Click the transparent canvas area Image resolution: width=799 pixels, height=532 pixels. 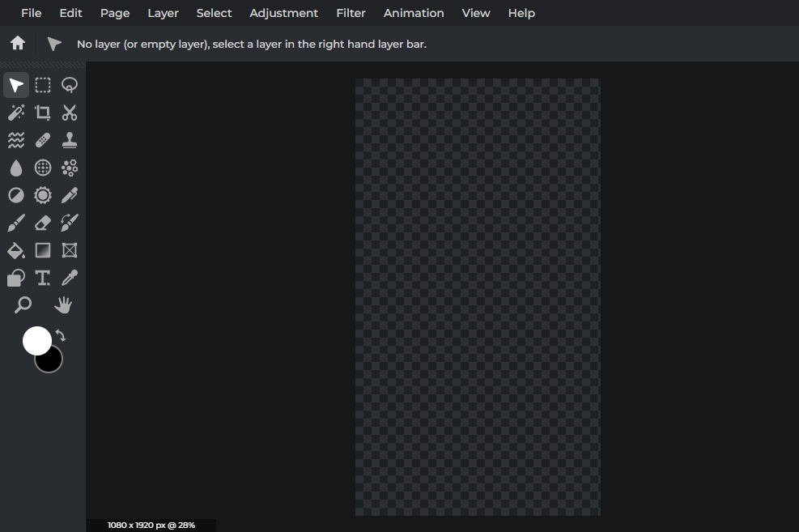tap(478, 296)
